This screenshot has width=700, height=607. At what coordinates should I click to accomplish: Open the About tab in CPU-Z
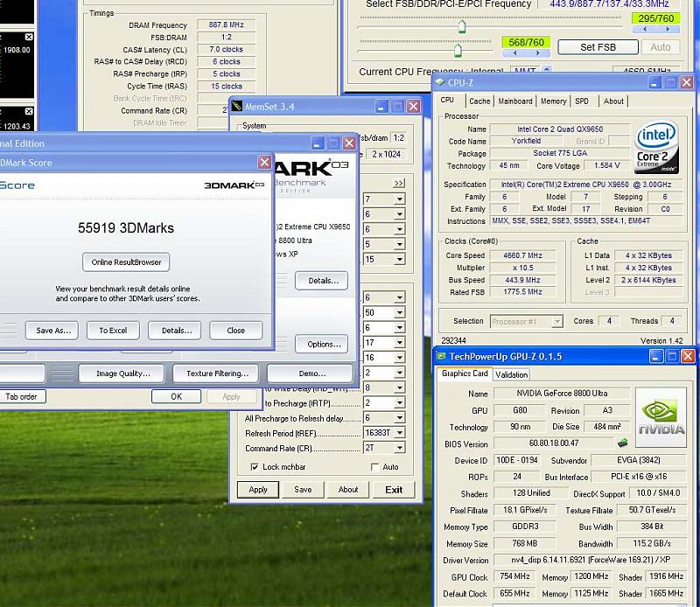[x=613, y=101]
